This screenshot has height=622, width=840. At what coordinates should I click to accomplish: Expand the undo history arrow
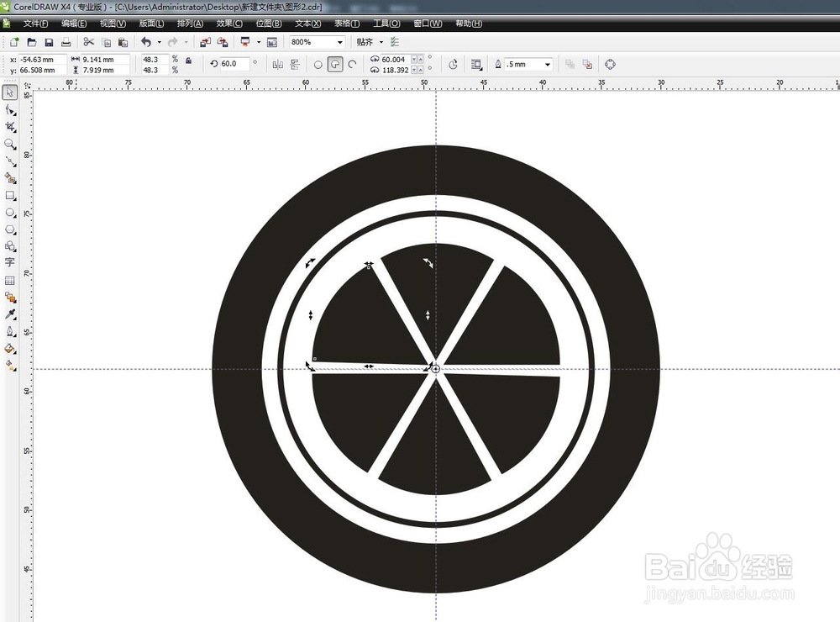[x=159, y=42]
